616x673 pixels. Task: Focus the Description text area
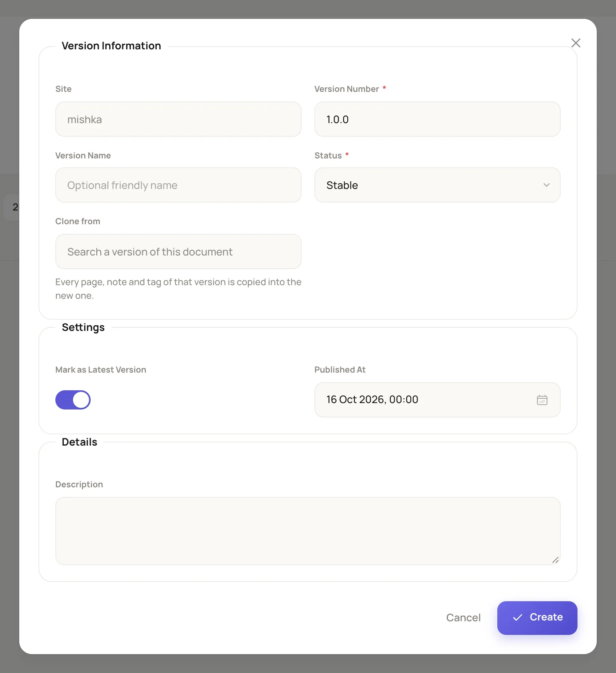point(308,531)
